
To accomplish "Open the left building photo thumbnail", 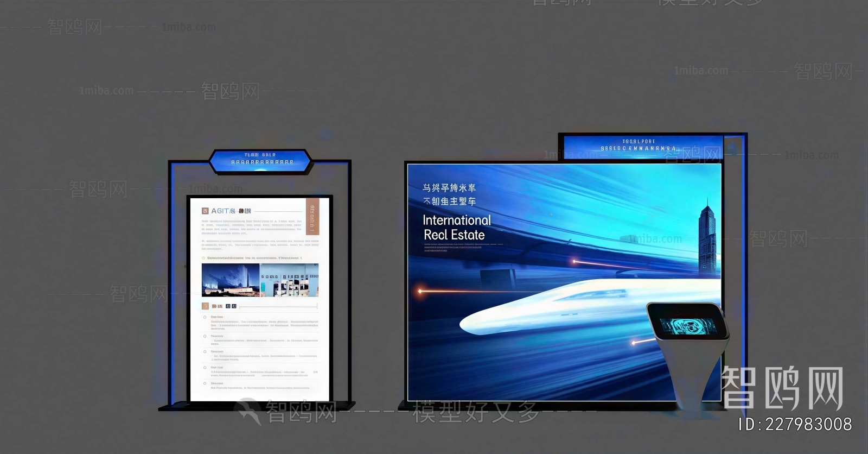I will [231, 280].
